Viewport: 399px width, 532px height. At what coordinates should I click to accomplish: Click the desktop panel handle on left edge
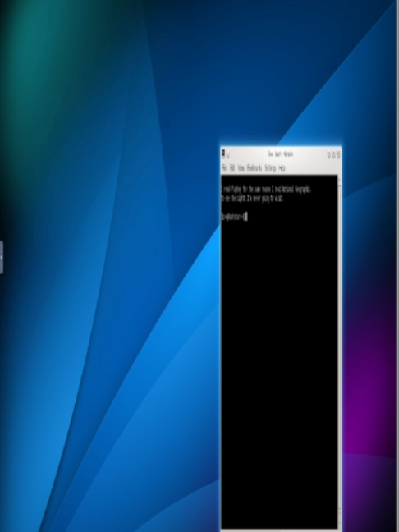pyautogui.click(x=2, y=257)
